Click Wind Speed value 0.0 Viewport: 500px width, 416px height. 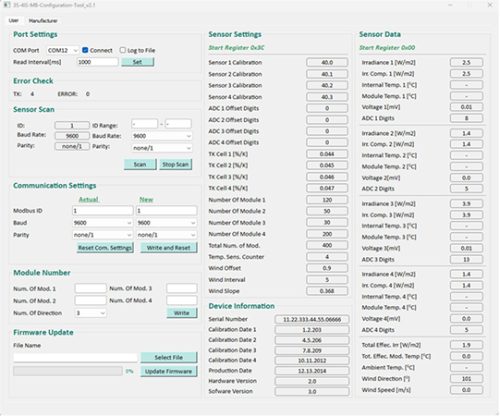[466, 390]
